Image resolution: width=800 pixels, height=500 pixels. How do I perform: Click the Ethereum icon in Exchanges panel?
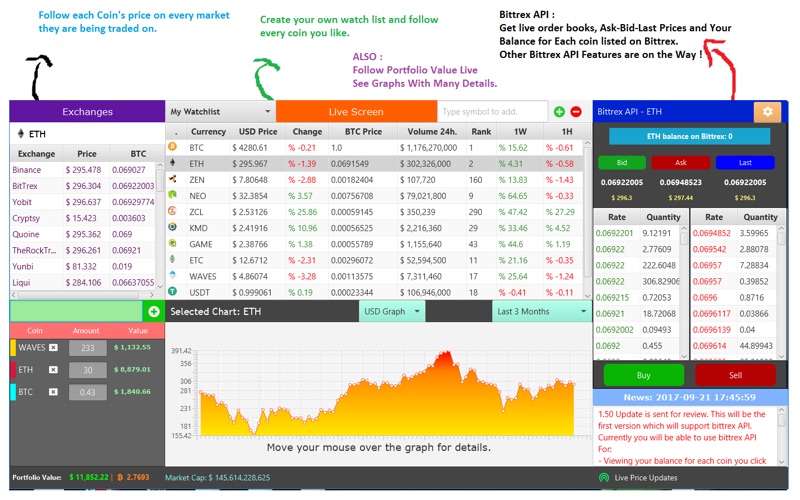pos(21,134)
